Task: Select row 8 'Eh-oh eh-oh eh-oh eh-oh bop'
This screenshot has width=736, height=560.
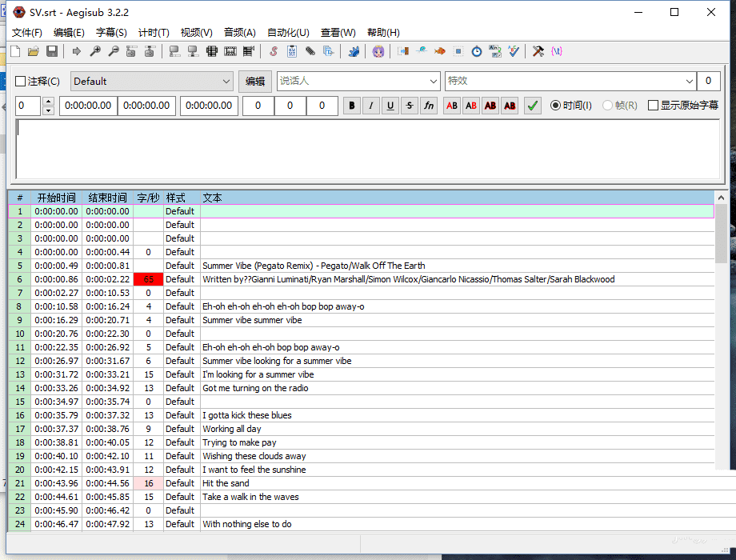Action: [x=362, y=306]
